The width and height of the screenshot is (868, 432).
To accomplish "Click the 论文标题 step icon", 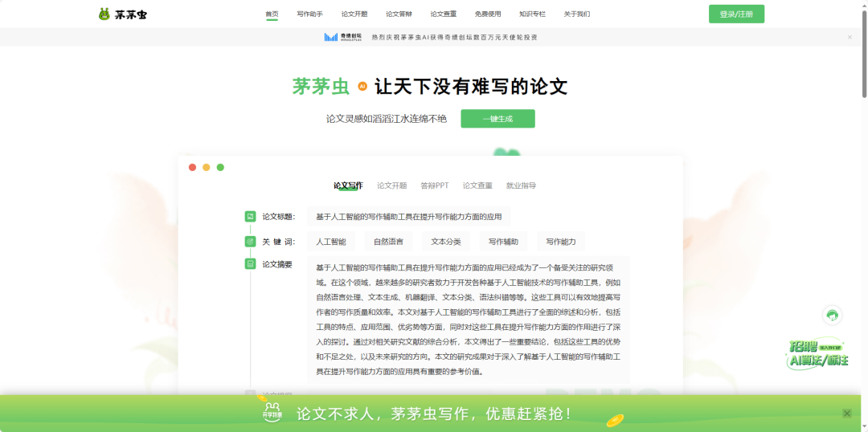I will [250, 216].
